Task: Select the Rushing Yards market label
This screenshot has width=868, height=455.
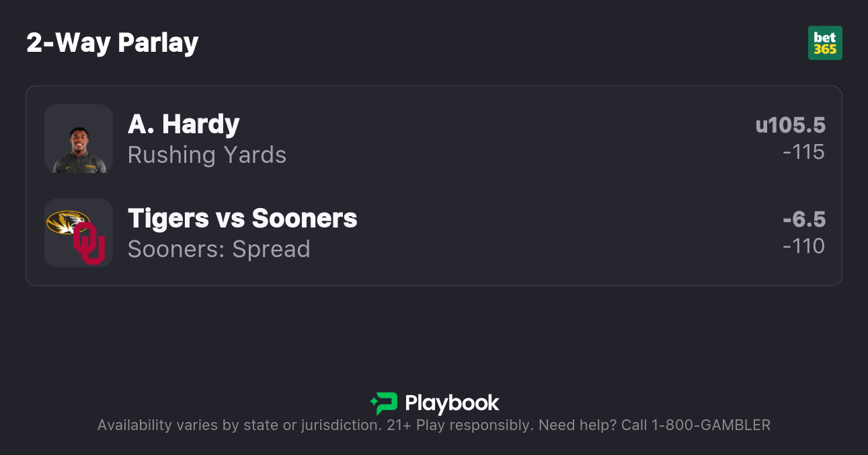Action: tap(207, 155)
